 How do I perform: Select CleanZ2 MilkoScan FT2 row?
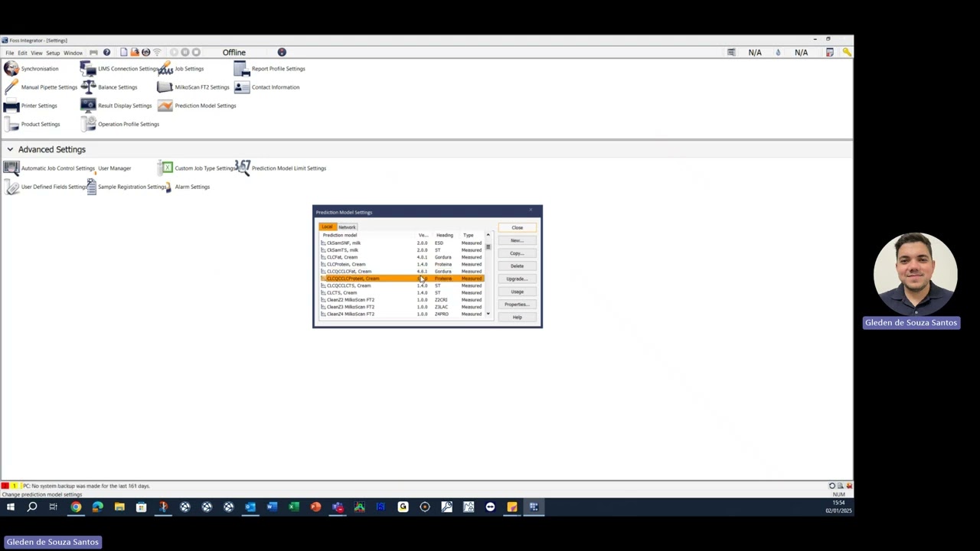coord(401,300)
